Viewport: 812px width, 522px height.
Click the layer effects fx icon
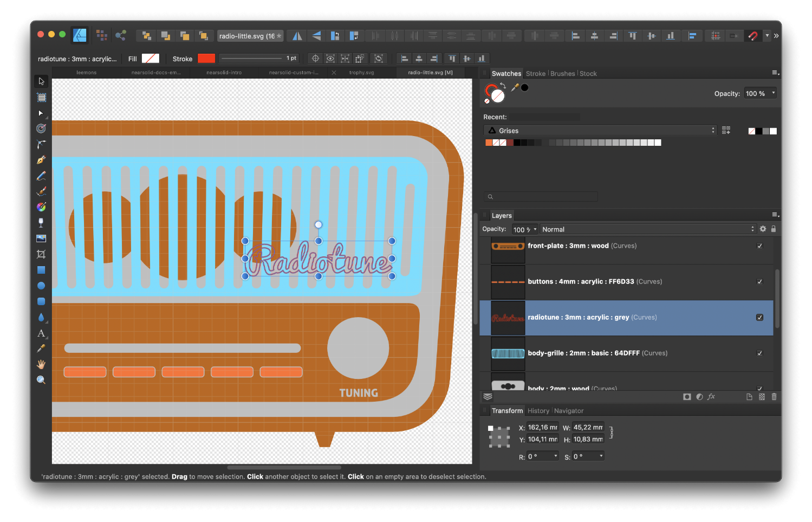(x=711, y=397)
